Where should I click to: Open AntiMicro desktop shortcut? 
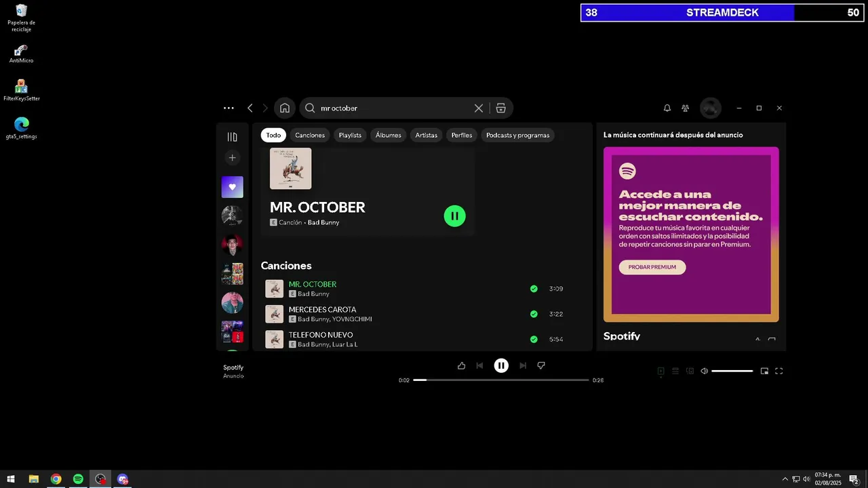(x=21, y=54)
